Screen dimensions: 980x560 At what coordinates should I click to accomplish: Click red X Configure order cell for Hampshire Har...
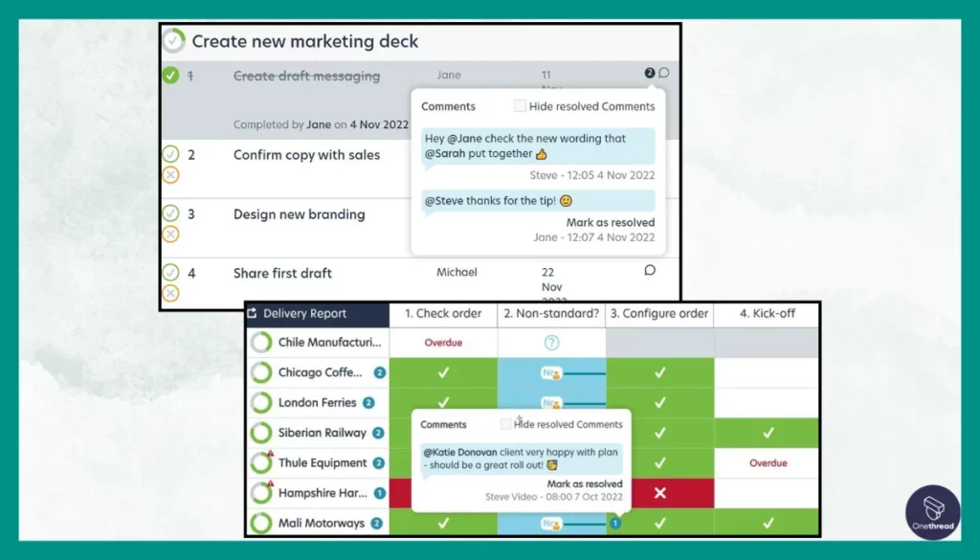659,493
